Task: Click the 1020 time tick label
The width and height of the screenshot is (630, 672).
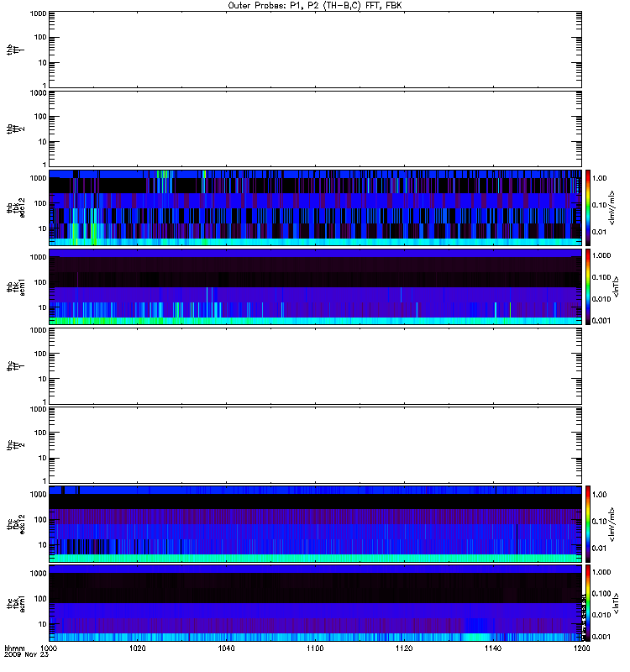Action: 138,648
